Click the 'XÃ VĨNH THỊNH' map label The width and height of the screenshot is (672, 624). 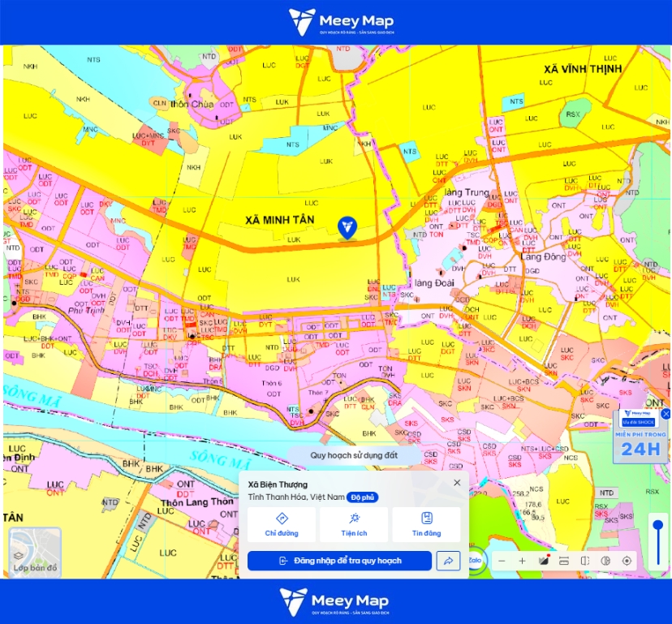[583, 69]
